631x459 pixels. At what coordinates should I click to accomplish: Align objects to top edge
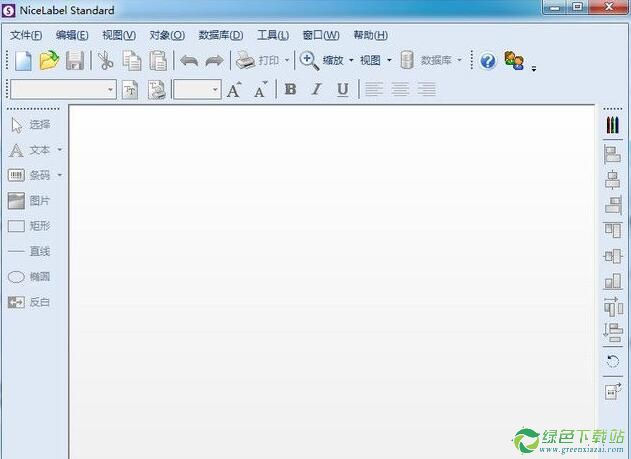click(612, 231)
